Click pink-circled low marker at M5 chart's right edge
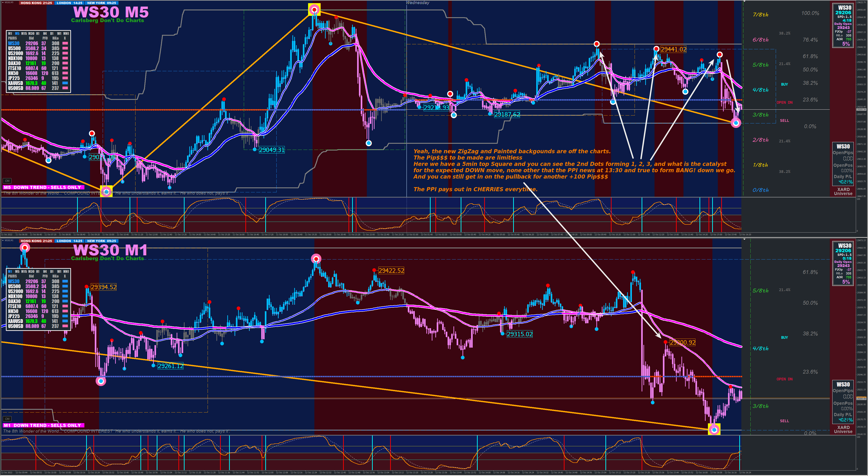Screen dimensions: 868x476 [x=736, y=123]
